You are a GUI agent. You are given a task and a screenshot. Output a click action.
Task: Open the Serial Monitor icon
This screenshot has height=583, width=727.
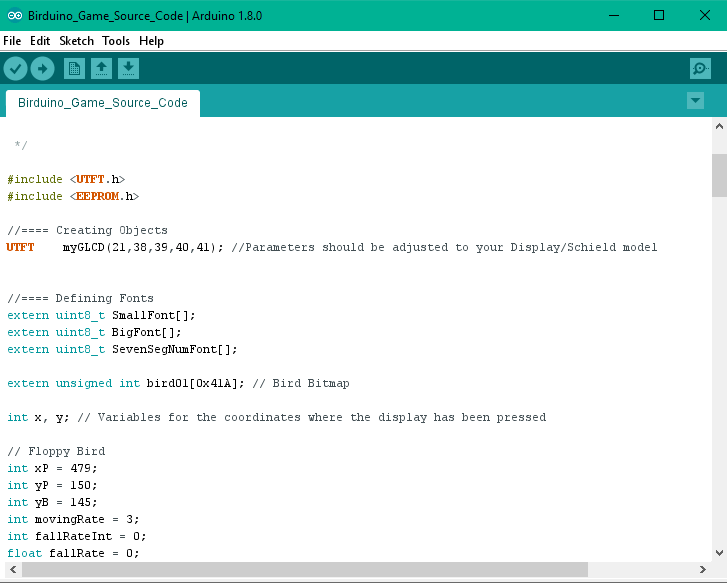pyautogui.click(x=700, y=68)
